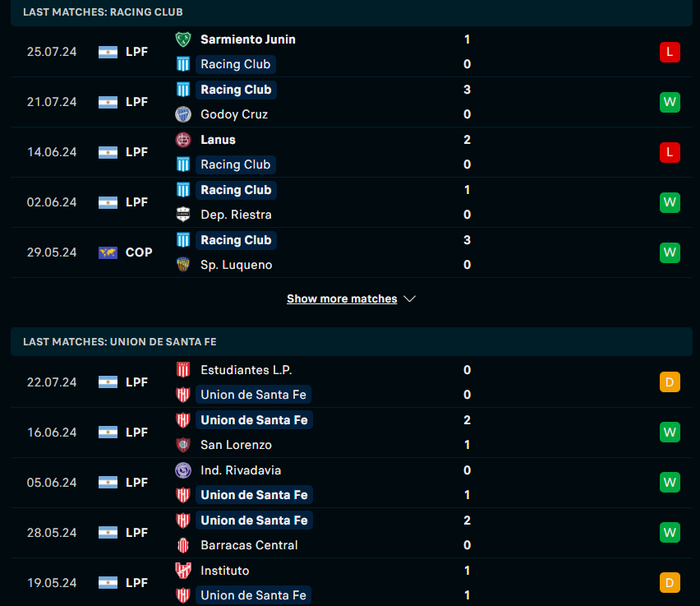The image size is (700, 606).
Task: Open the Sarmiento Junin team name
Action: point(248,39)
